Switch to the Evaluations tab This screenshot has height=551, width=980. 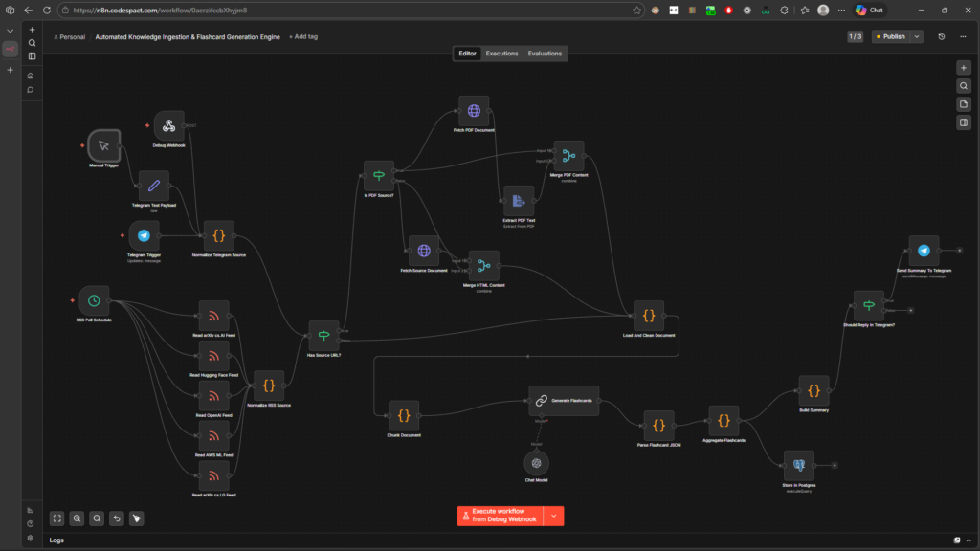click(545, 54)
